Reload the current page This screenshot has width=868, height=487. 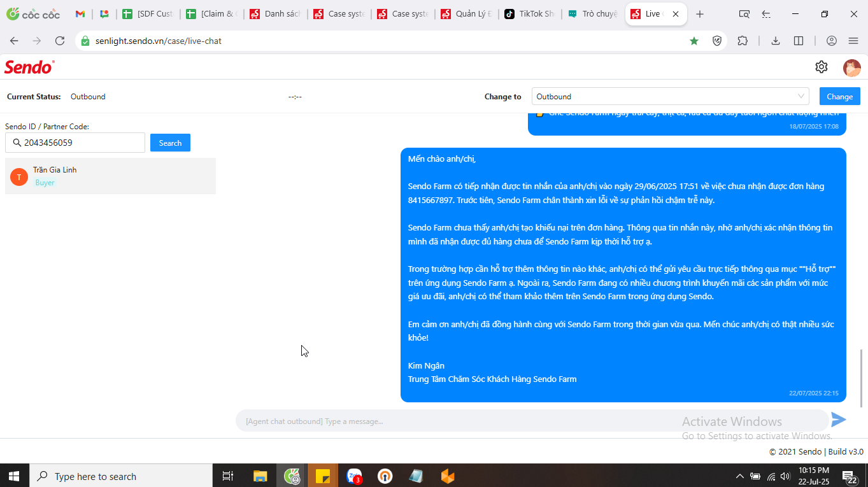[x=60, y=41]
